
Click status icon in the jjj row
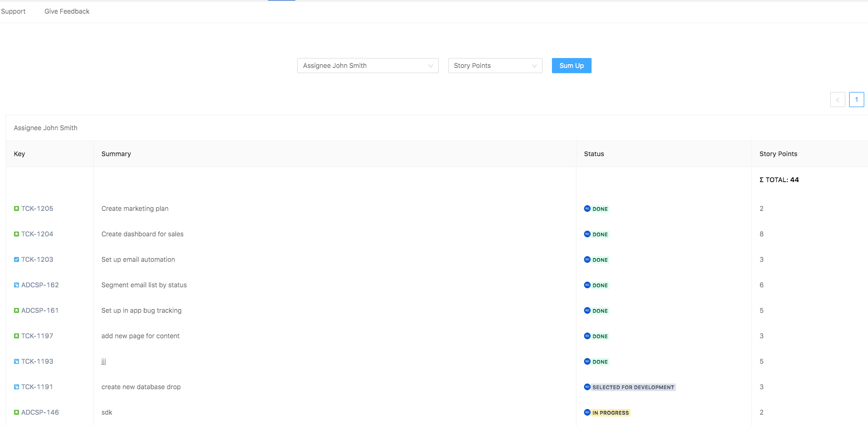(x=587, y=361)
